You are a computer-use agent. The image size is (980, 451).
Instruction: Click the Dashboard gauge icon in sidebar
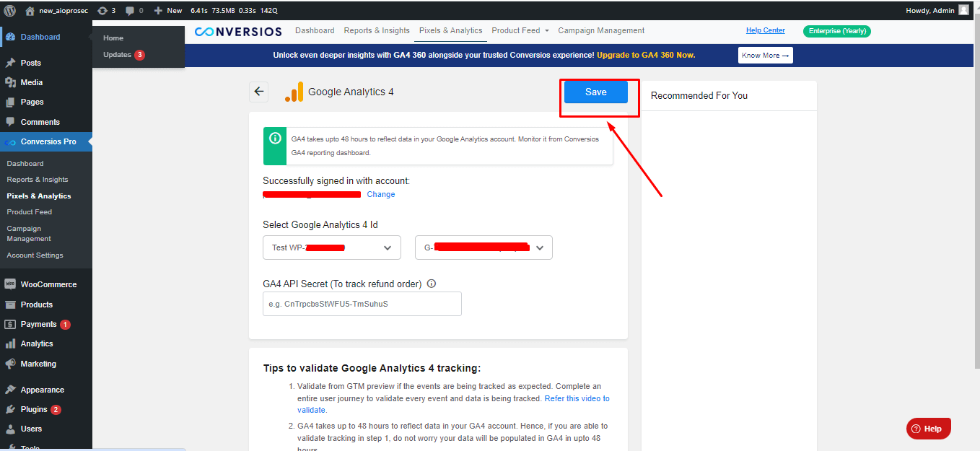point(10,37)
